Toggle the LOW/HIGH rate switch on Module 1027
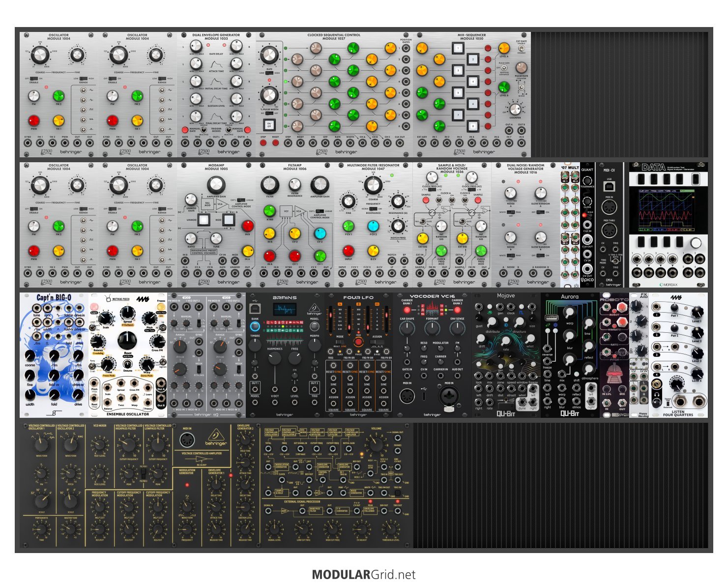Image resolution: width=728 pixels, height=585 pixels. pos(269,73)
